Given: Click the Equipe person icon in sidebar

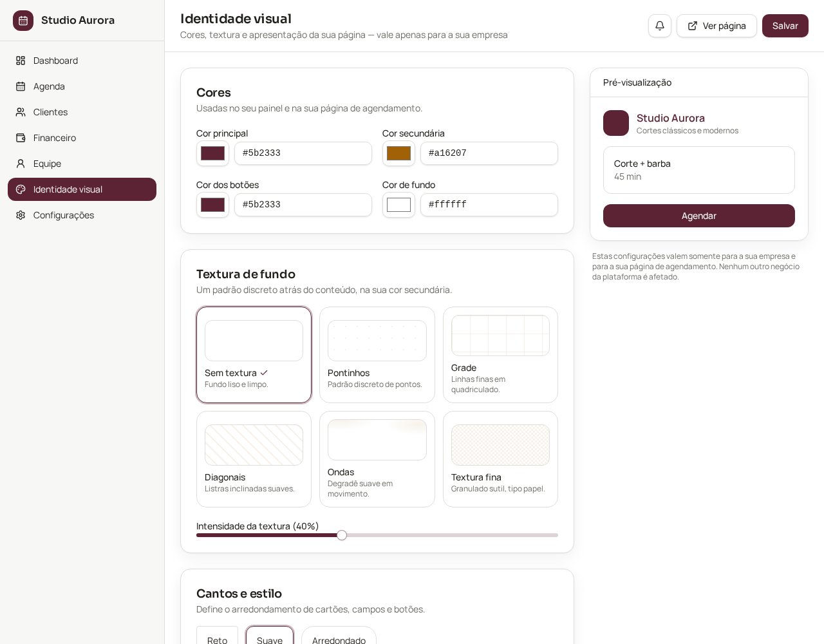Looking at the screenshot, I should point(21,164).
